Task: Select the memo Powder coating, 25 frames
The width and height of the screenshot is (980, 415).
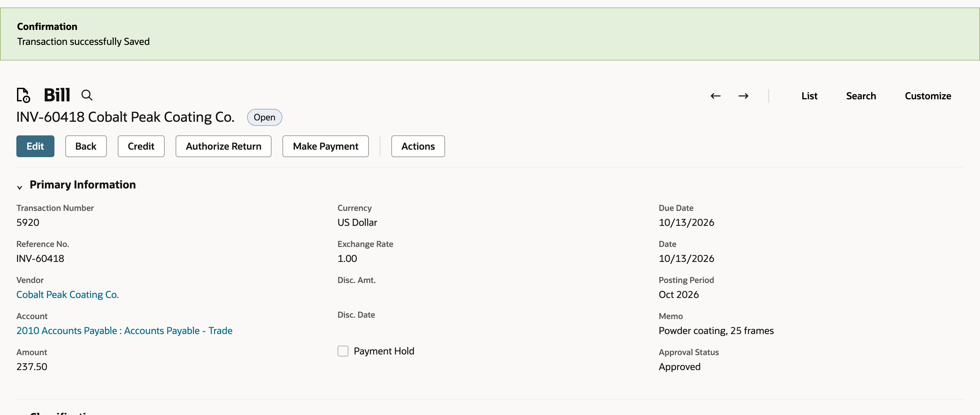Action: point(716,331)
